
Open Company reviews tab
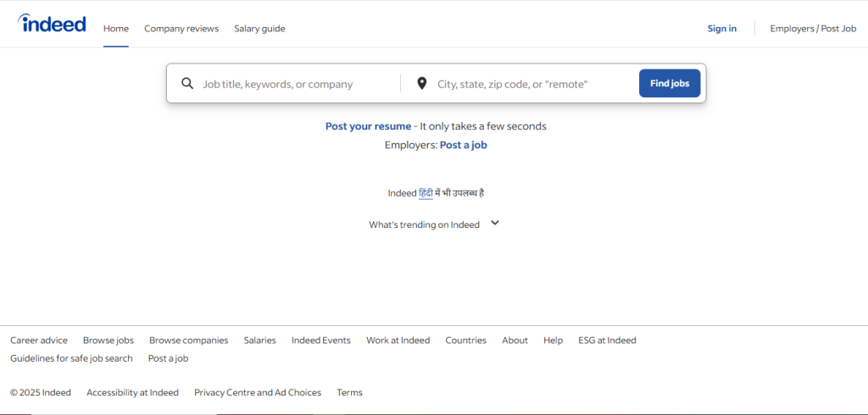(x=181, y=28)
